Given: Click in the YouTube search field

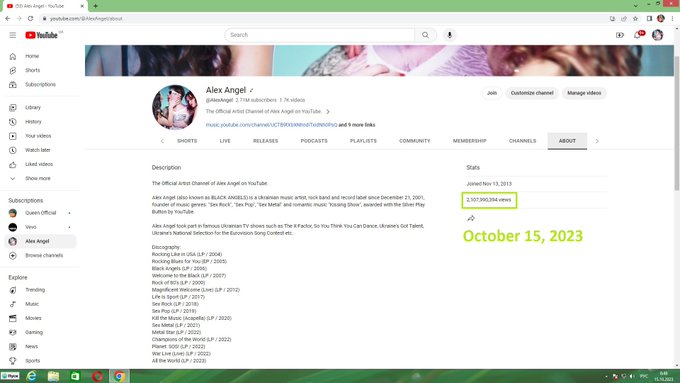Looking at the screenshot, I should tap(320, 35).
